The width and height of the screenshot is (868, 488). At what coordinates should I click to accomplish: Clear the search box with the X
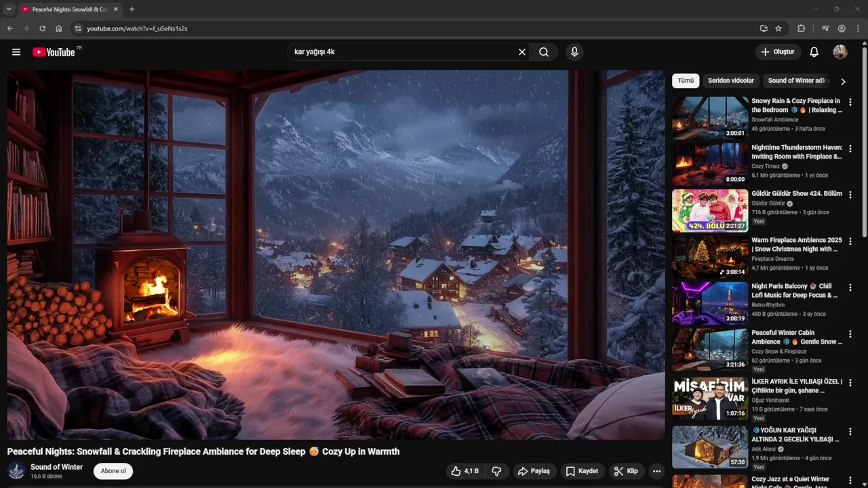pos(522,52)
